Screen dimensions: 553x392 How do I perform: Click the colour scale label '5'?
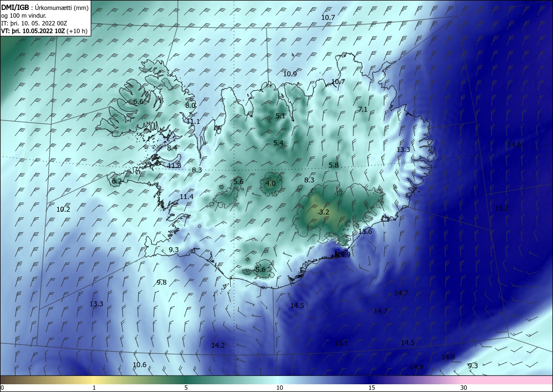[x=186, y=388]
